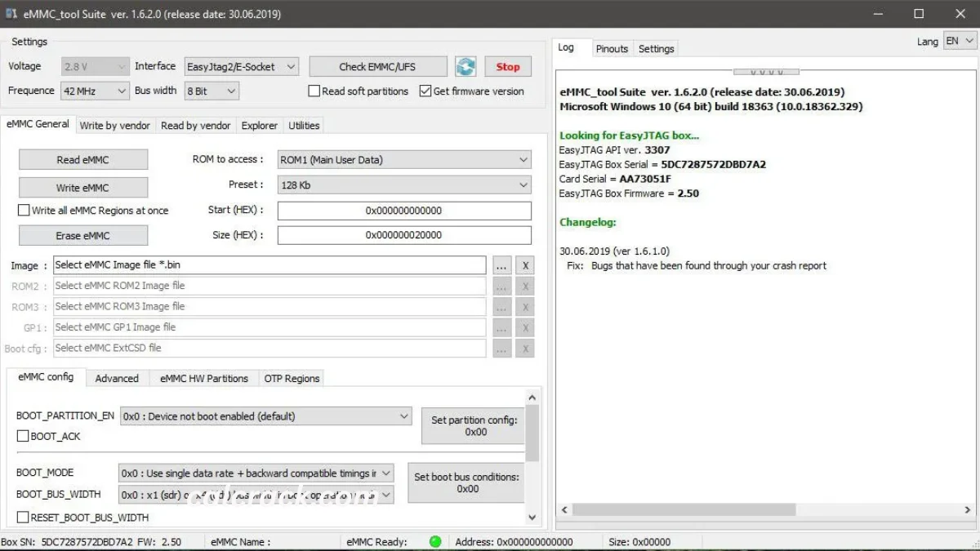This screenshot has width=980, height=551.
Task: Open the Frequence 42 MHz dropdown
Action: (x=96, y=91)
